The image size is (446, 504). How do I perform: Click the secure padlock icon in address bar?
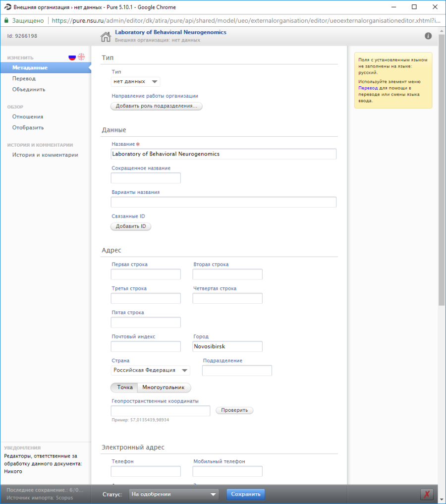6,21
